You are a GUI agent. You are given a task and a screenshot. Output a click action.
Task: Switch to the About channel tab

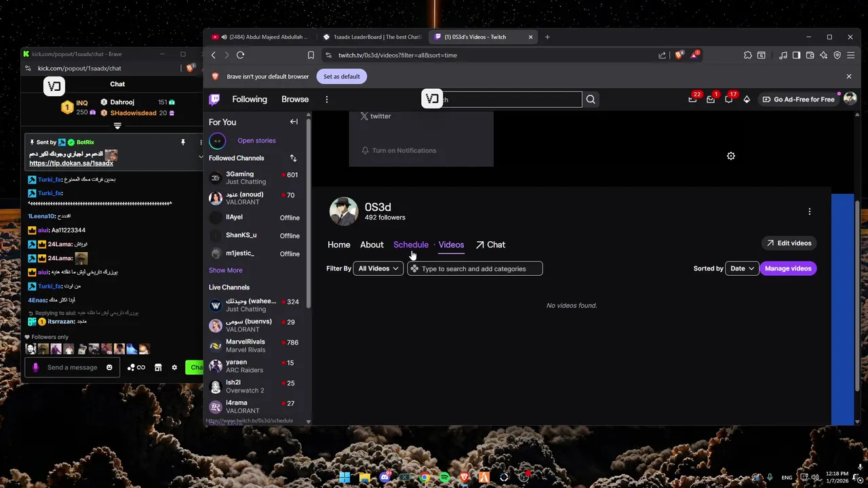tap(372, 245)
